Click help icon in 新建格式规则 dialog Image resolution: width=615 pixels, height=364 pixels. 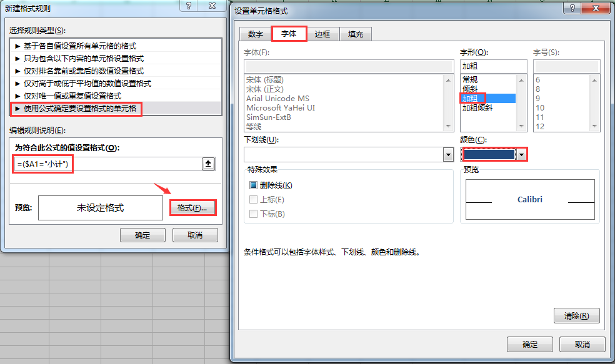189,6
